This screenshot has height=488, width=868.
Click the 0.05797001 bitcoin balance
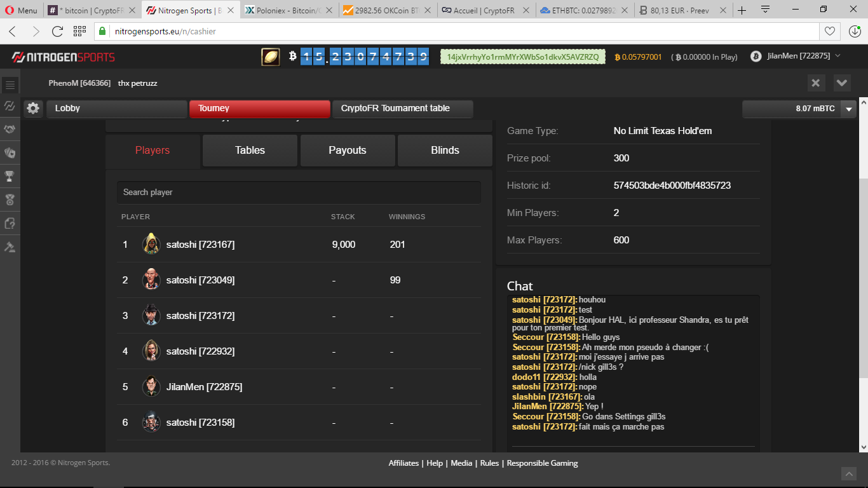tap(639, 57)
